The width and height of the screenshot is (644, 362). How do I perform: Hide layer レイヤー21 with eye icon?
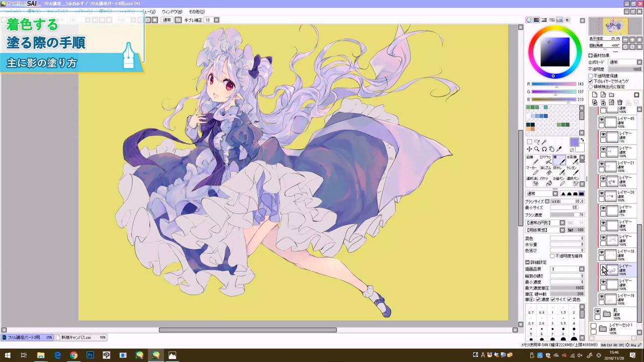[x=601, y=164]
